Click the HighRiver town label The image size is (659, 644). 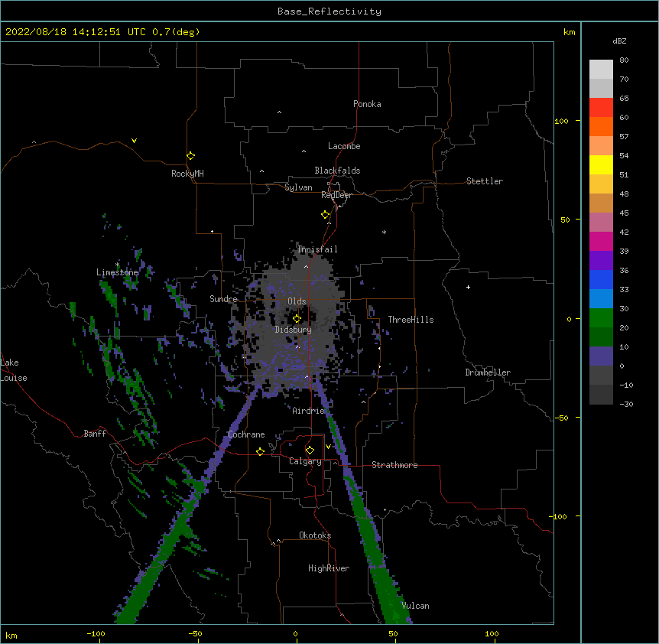pyautogui.click(x=329, y=568)
